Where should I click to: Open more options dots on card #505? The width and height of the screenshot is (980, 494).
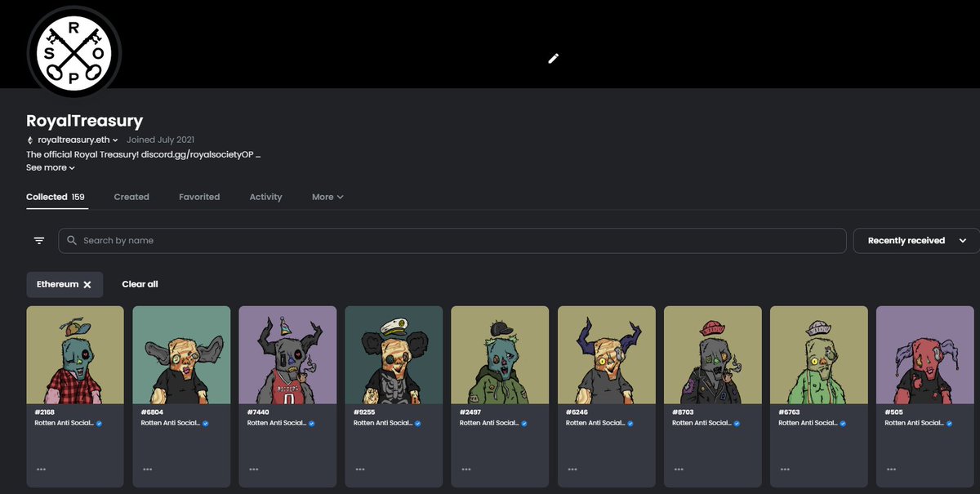(x=890, y=470)
